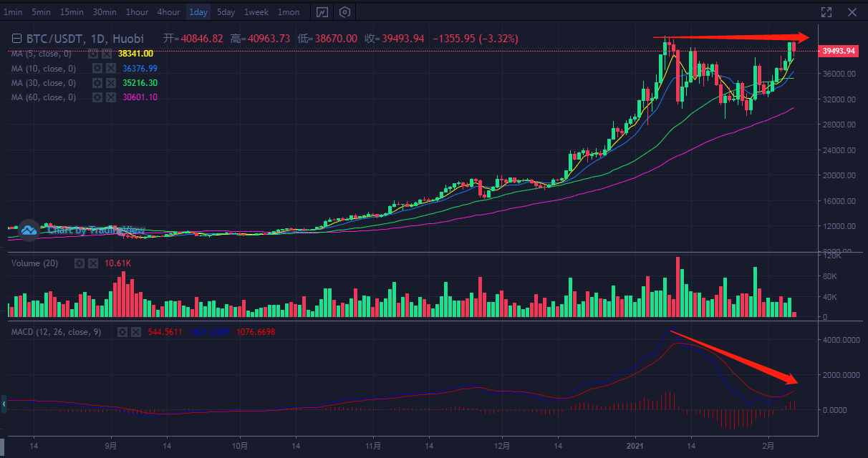Open settings for MA 5 indicator
Viewport: 868px width, 458px height.
(93, 54)
